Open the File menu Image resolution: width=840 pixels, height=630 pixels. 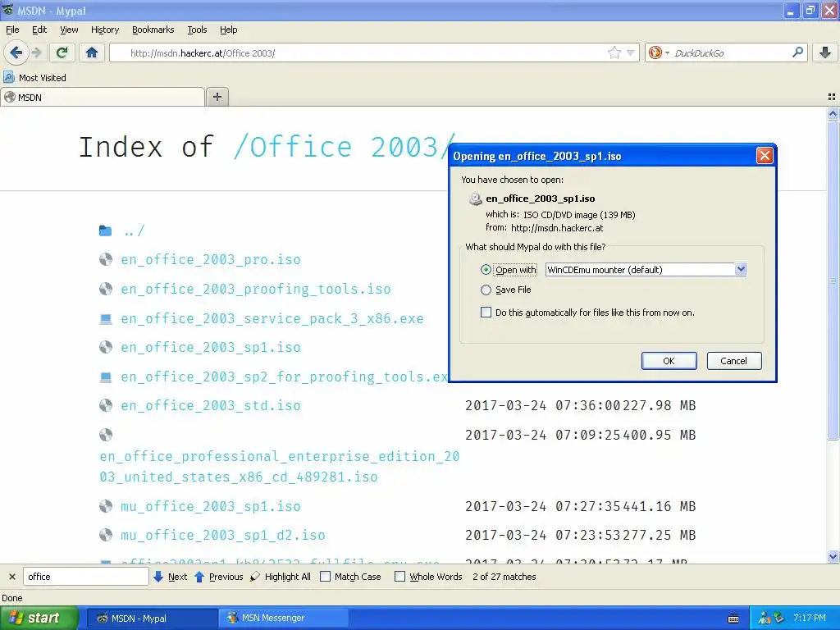[12, 30]
